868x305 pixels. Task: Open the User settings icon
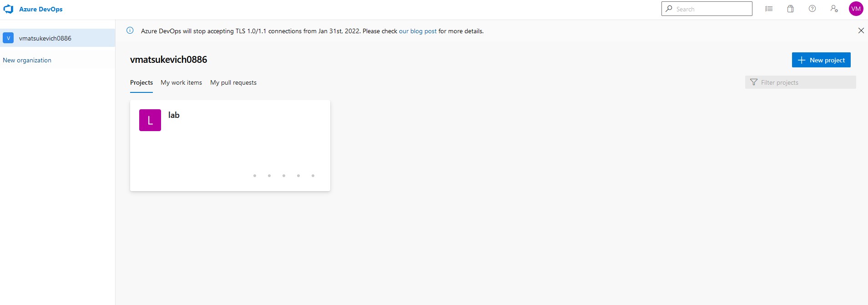pyautogui.click(x=834, y=9)
